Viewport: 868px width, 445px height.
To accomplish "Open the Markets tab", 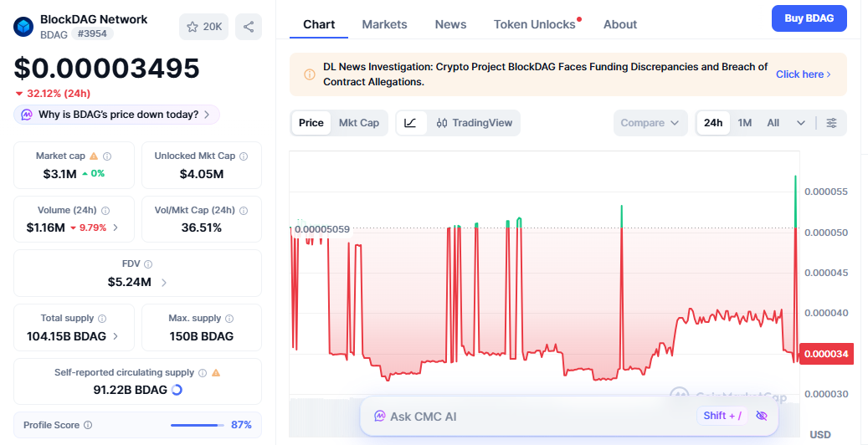I will [x=384, y=24].
